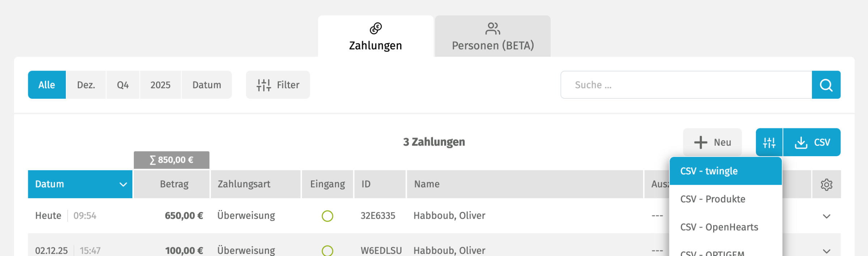Open the CSV export settings sliders icon

coord(769,142)
